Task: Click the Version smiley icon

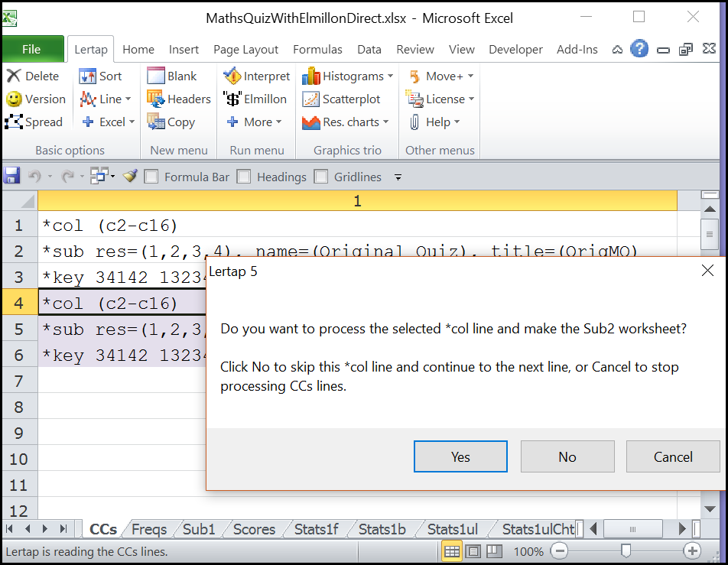Action: pos(14,99)
